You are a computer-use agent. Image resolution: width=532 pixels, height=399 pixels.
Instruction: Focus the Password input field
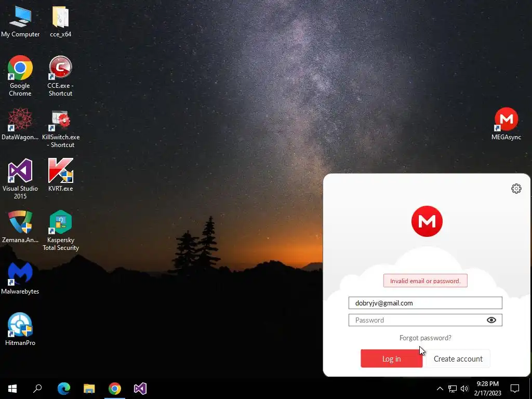click(425, 320)
